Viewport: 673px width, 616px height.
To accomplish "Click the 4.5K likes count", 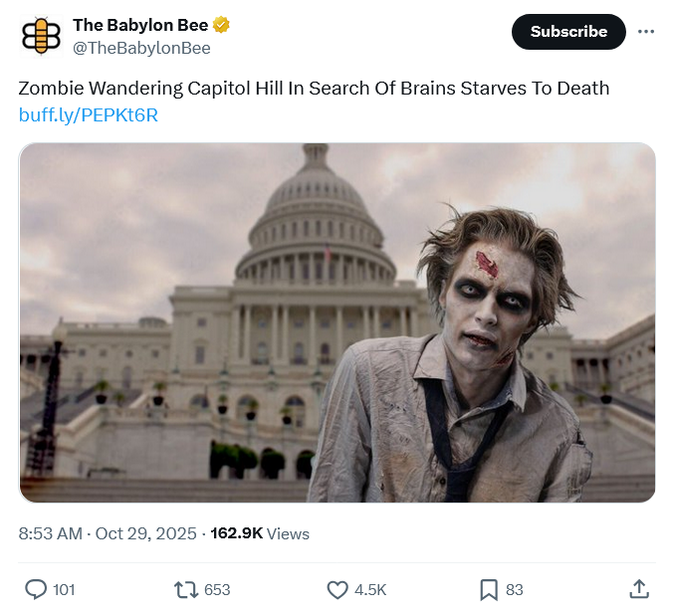I will [x=370, y=590].
